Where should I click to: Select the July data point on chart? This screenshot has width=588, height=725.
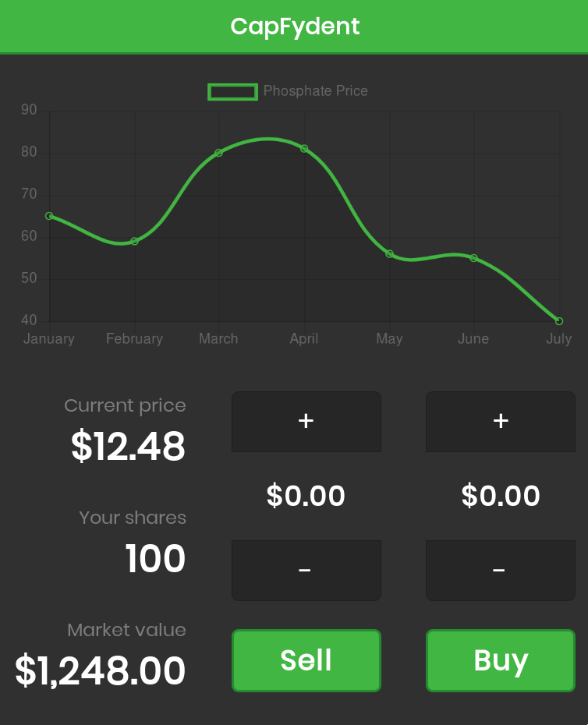tap(559, 321)
